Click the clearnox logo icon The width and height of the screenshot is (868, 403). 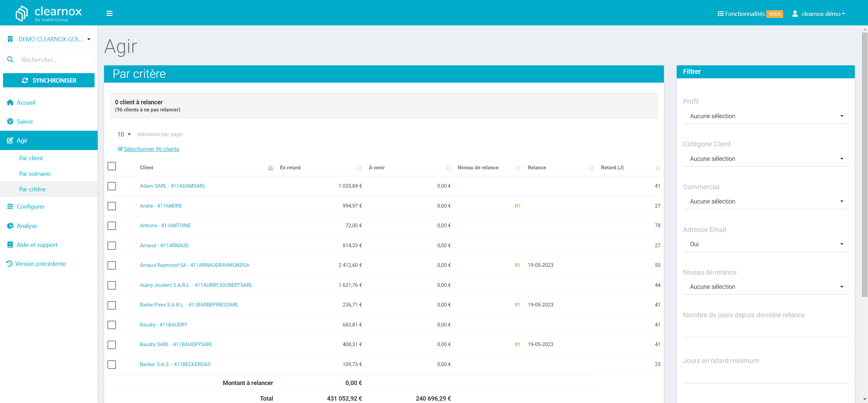(x=21, y=13)
